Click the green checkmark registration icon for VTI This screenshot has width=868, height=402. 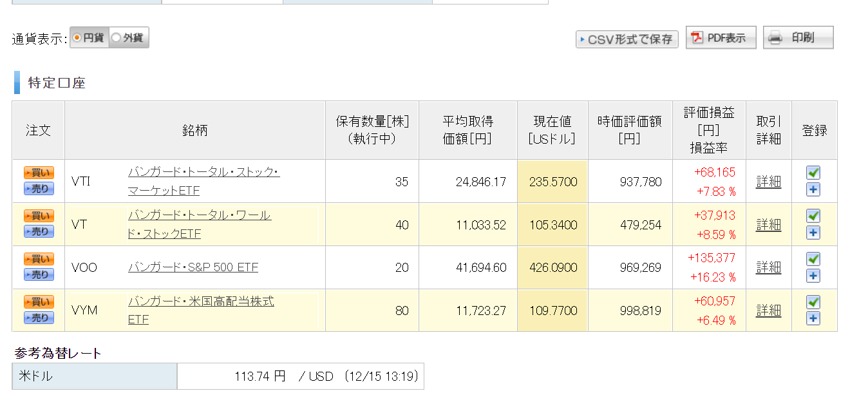click(813, 173)
